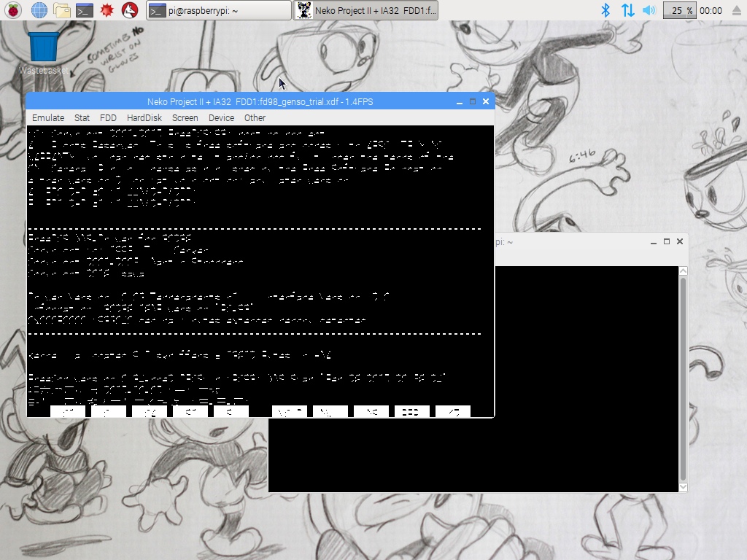Viewport: 747px width, 560px height.
Task: Click the 00:00 panel clock
Action: point(711,10)
